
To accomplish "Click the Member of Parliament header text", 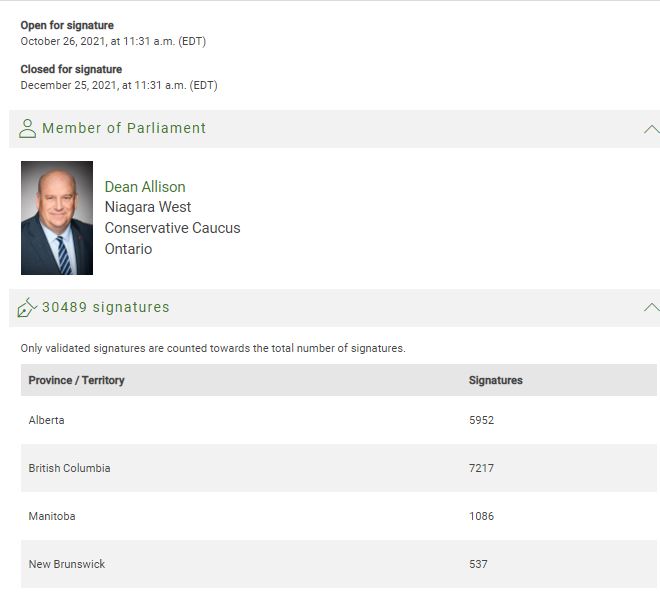I will click(124, 128).
